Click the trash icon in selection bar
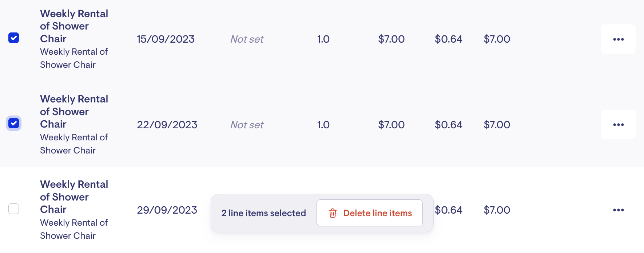This screenshot has width=644, height=253. (333, 213)
